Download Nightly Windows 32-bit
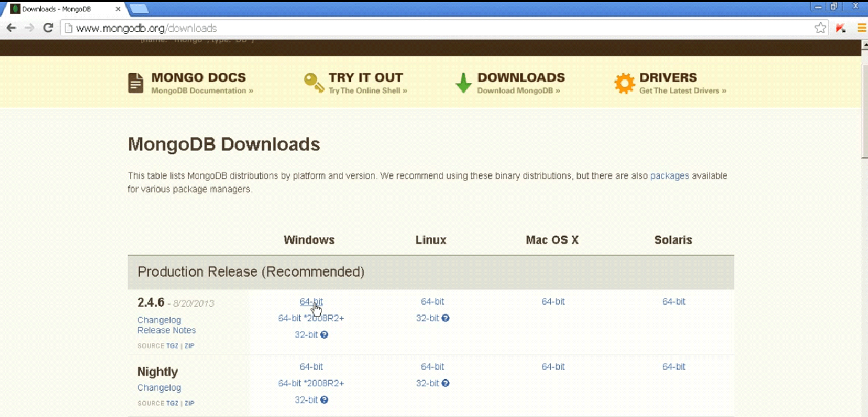 (x=306, y=400)
